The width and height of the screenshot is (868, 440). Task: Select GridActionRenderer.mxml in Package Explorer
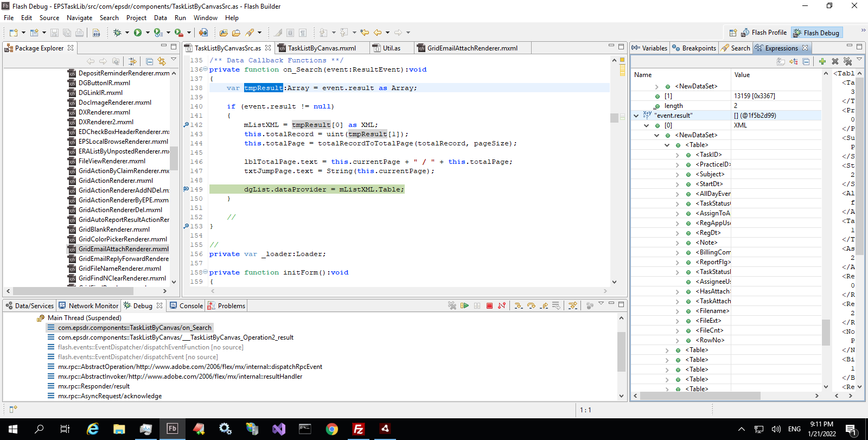click(116, 181)
